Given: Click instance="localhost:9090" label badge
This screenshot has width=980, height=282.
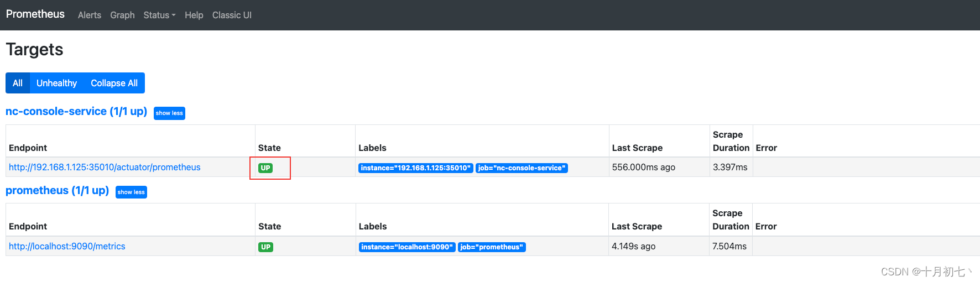Looking at the screenshot, I should 407,247.
